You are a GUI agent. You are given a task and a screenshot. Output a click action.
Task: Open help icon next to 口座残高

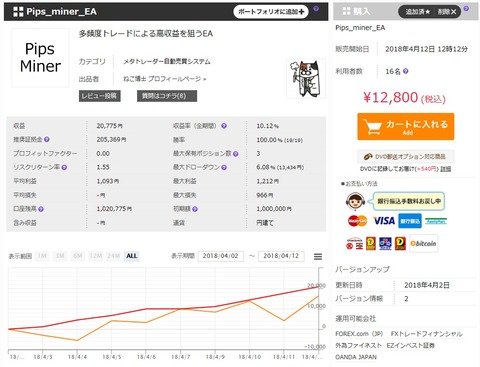41,209
